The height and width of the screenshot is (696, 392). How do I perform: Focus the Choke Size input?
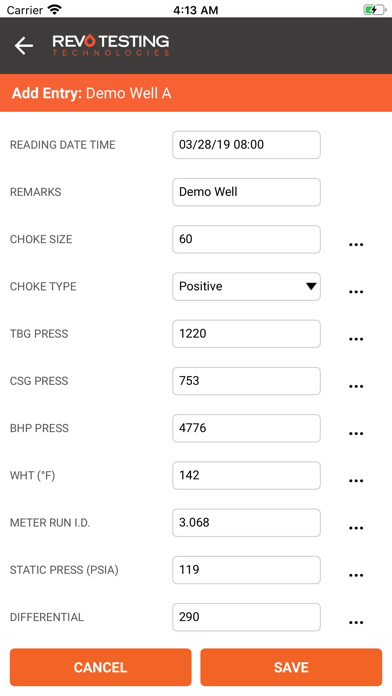(x=246, y=239)
